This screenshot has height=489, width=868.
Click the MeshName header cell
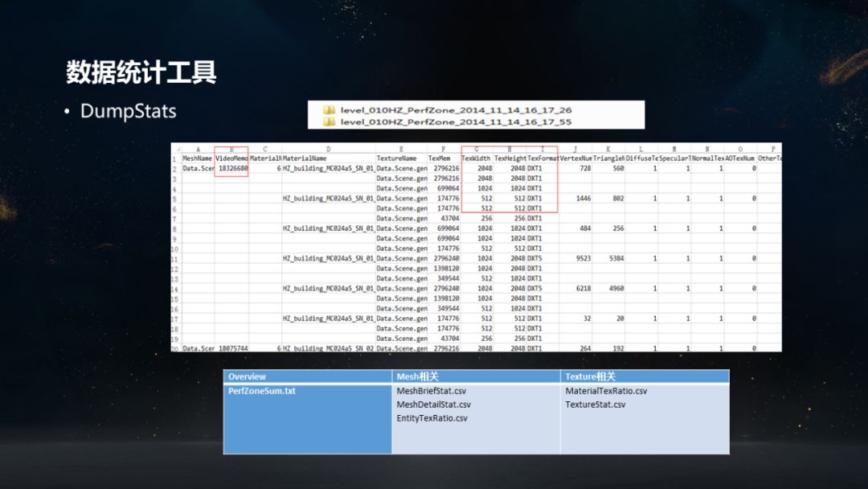click(x=198, y=158)
